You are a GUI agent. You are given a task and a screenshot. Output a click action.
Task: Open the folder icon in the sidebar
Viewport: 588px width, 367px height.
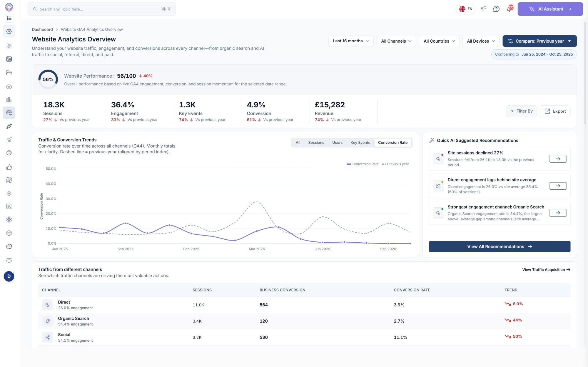pyautogui.click(x=9, y=73)
